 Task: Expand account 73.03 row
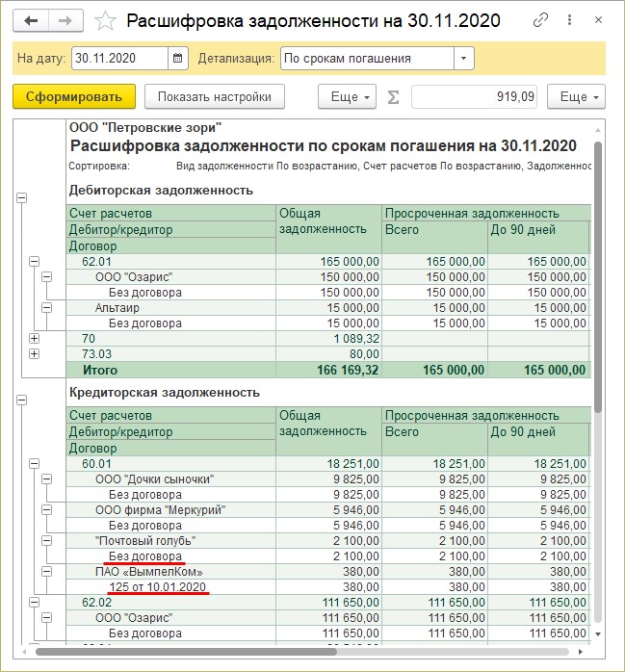[x=35, y=353]
